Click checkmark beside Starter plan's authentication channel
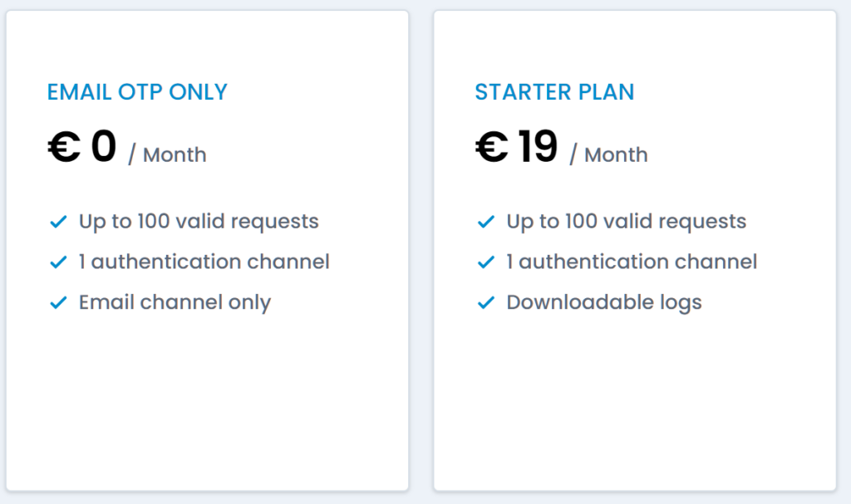The width and height of the screenshot is (851, 504). [x=486, y=262]
